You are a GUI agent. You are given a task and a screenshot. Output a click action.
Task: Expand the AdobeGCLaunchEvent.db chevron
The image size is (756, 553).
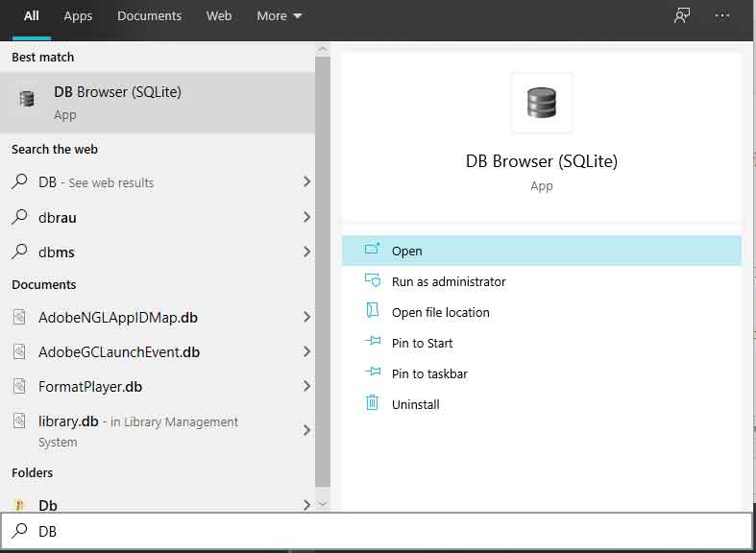pos(306,351)
